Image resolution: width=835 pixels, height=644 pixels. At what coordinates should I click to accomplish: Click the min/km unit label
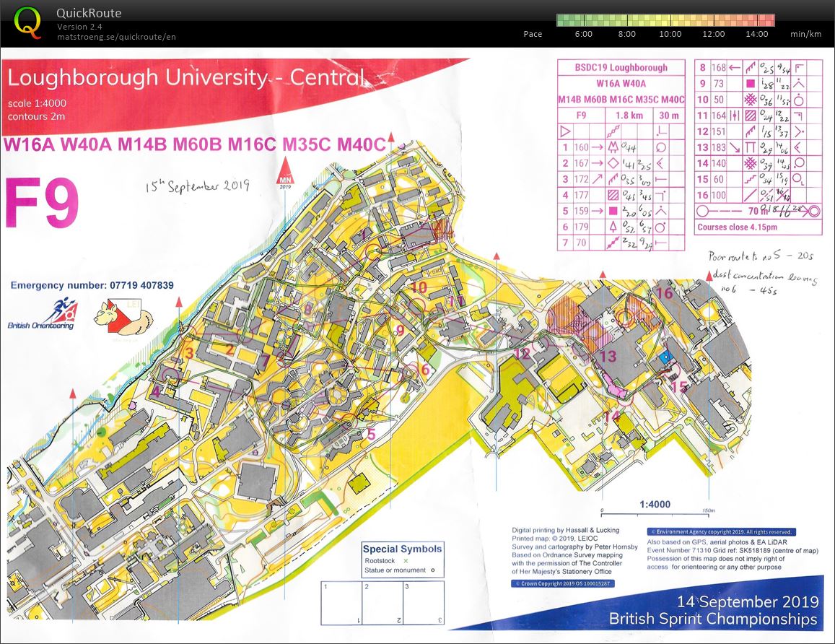tap(805, 33)
